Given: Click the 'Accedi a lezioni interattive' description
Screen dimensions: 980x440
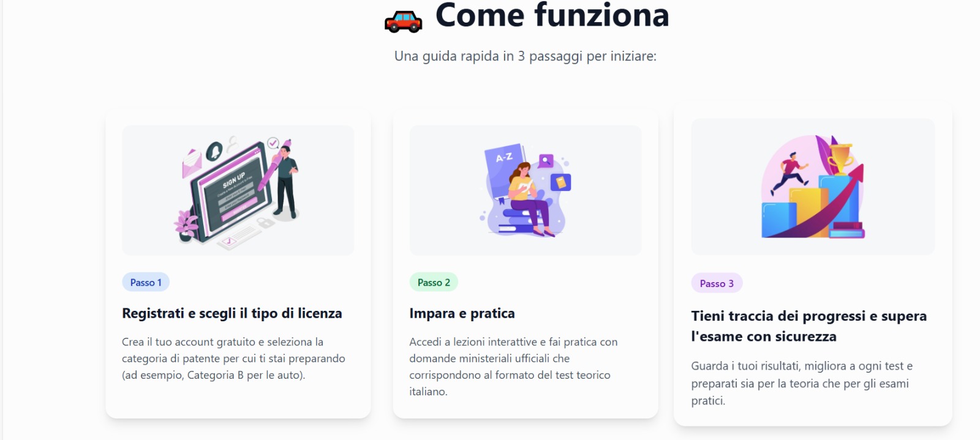Looking at the screenshot, I should pos(513,367).
